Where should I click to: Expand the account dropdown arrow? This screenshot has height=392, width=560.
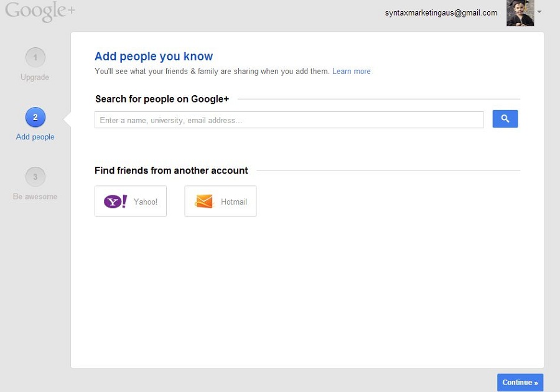tap(539, 12)
